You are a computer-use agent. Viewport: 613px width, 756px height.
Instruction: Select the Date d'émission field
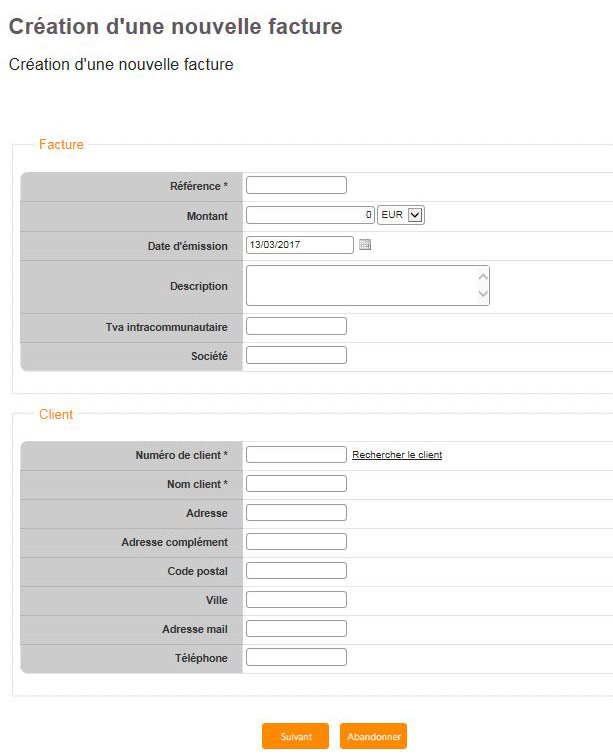[x=300, y=245]
